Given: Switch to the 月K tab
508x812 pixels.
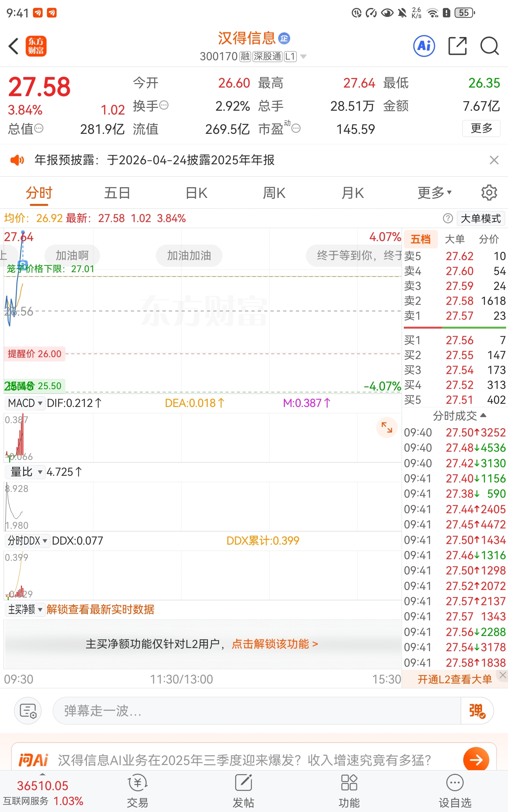Looking at the screenshot, I should [x=352, y=193].
